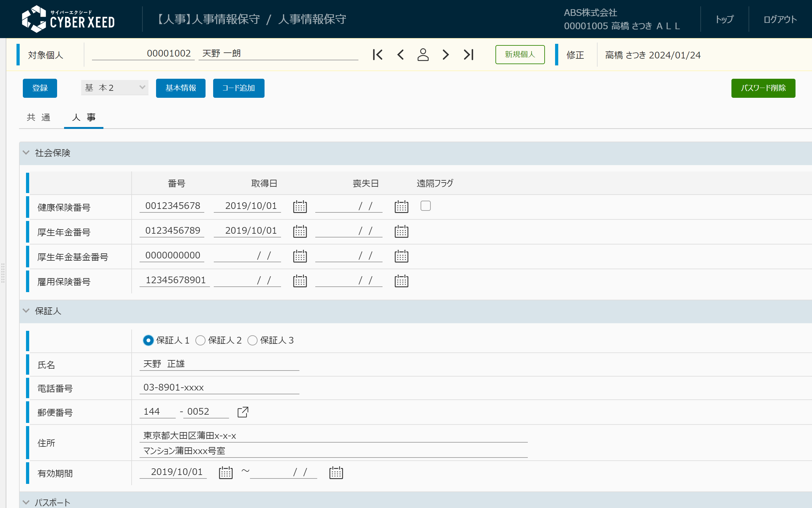
Task: Edit address line マンション蒲田xxx号室
Action: coord(334,451)
